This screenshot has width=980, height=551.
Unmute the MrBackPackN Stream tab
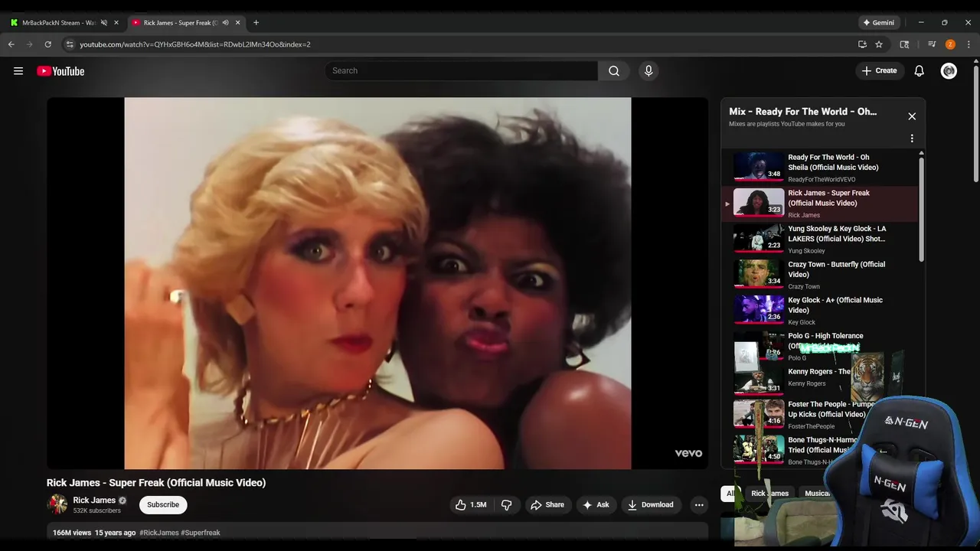(x=104, y=23)
